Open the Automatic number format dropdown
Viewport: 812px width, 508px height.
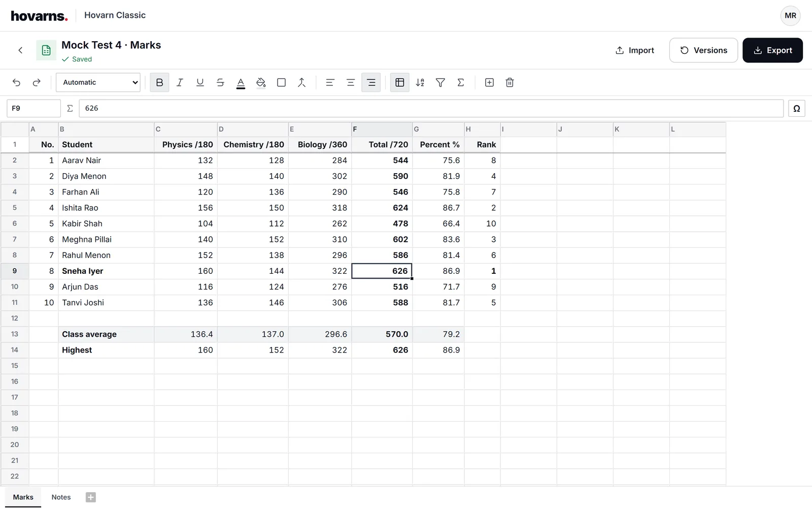point(98,82)
